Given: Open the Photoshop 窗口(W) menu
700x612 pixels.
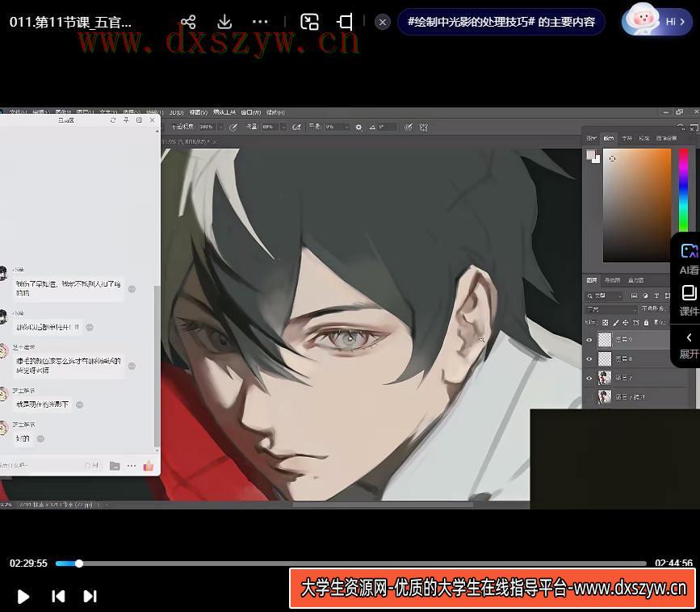Looking at the screenshot, I should coord(251,112).
